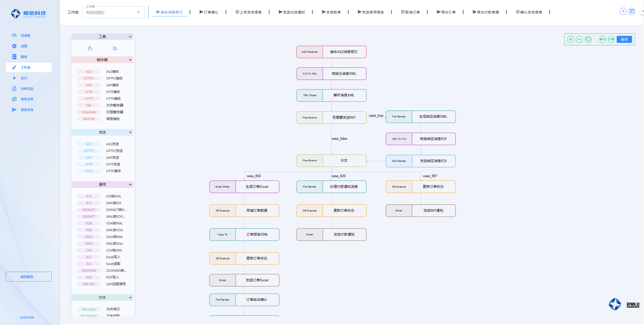This screenshot has width=644, height=325.
Task: Reset canvas zoom with the circular arrow
Action: tap(588, 39)
